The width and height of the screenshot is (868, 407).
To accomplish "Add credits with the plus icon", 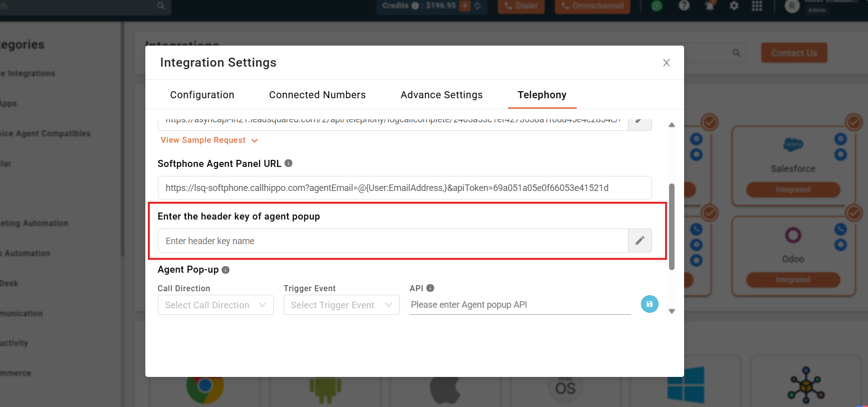I will pyautogui.click(x=465, y=6).
